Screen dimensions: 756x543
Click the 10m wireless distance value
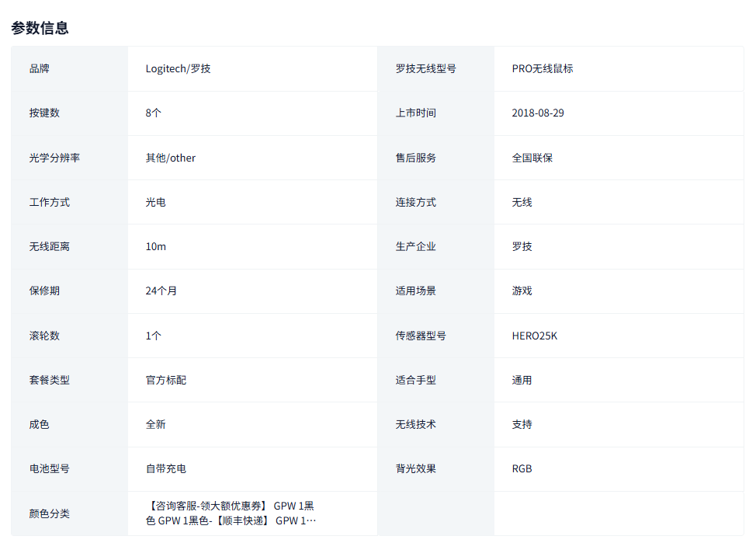156,247
